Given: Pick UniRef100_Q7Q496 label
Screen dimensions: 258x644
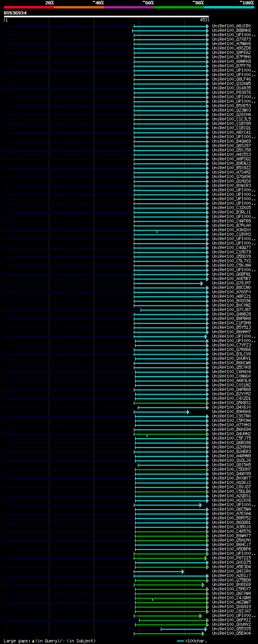Looking at the screenshot, I should pyautogui.click(x=231, y=177).
